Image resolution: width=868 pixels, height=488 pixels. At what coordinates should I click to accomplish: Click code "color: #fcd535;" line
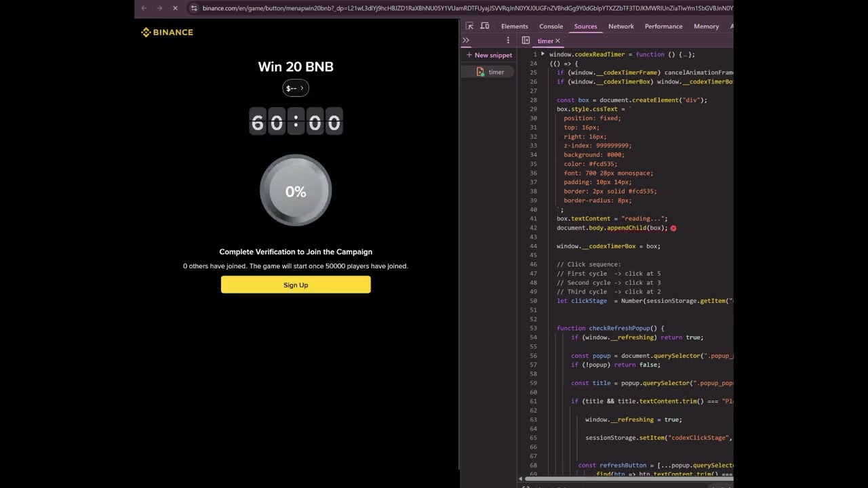click(x=591, y=164)
